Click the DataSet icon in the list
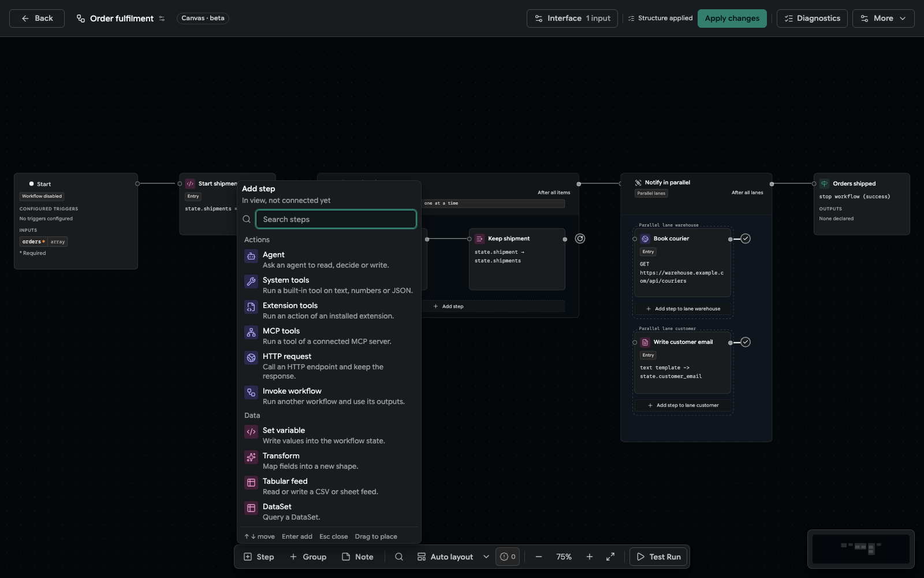 tap(251, 508)
